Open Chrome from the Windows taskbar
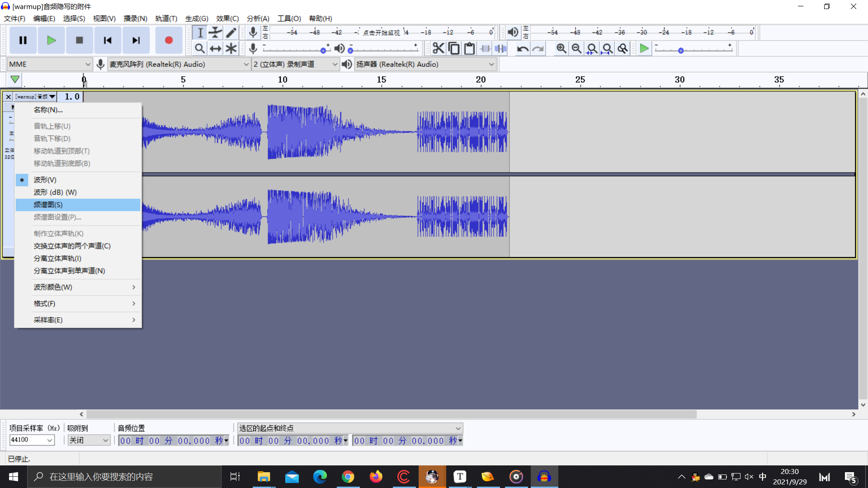 [x=348, y=477]
